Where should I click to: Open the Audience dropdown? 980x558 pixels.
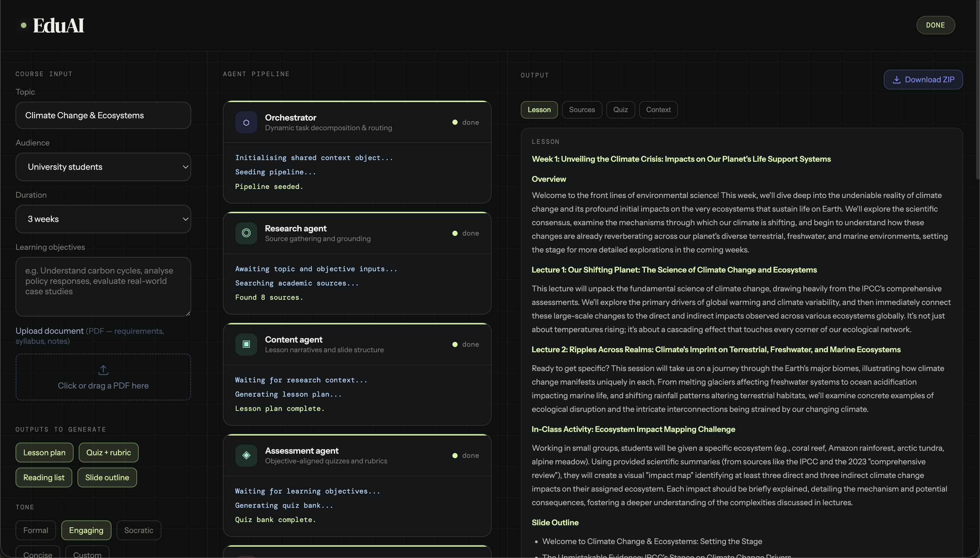[103, 167]
